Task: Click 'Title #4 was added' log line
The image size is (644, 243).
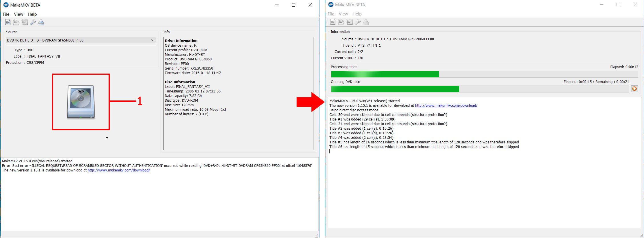Action: click(x=361, y=138)
